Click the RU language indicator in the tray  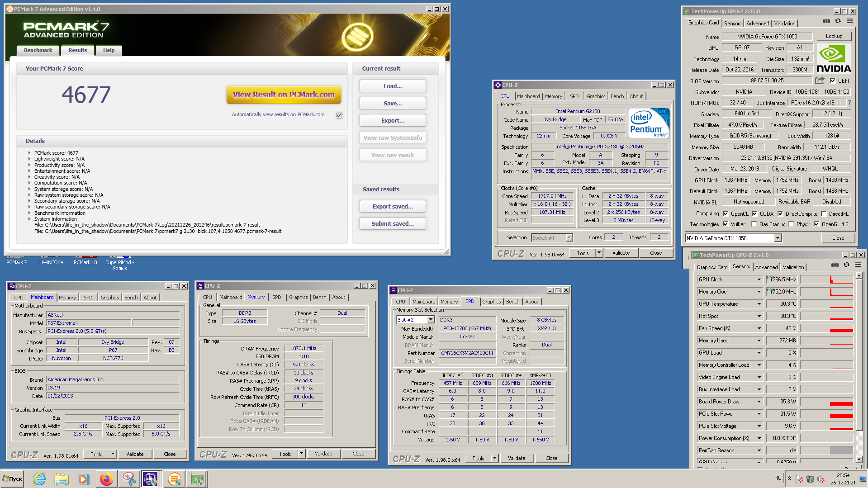click(x=778, y=478)
